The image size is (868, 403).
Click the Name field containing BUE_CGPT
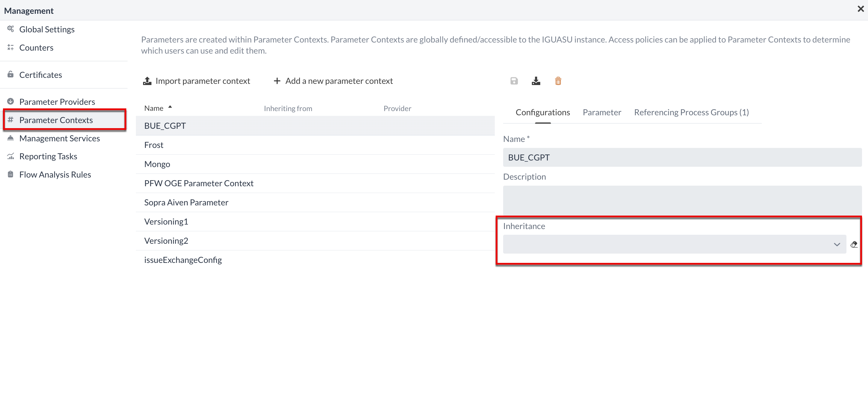coord(682,157)
